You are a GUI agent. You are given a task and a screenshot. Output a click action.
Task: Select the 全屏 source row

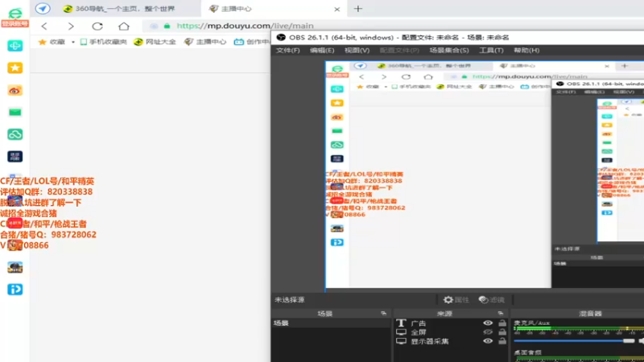tap(451, 332)
